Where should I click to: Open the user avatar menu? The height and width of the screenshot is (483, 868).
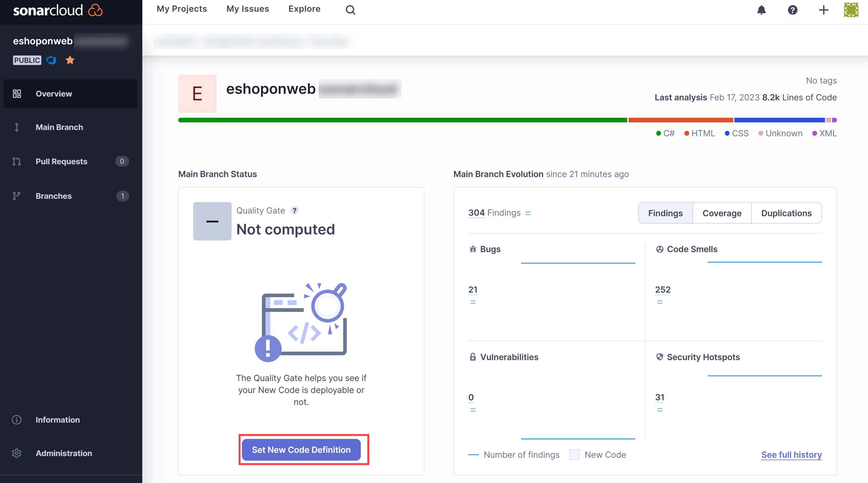851,10
